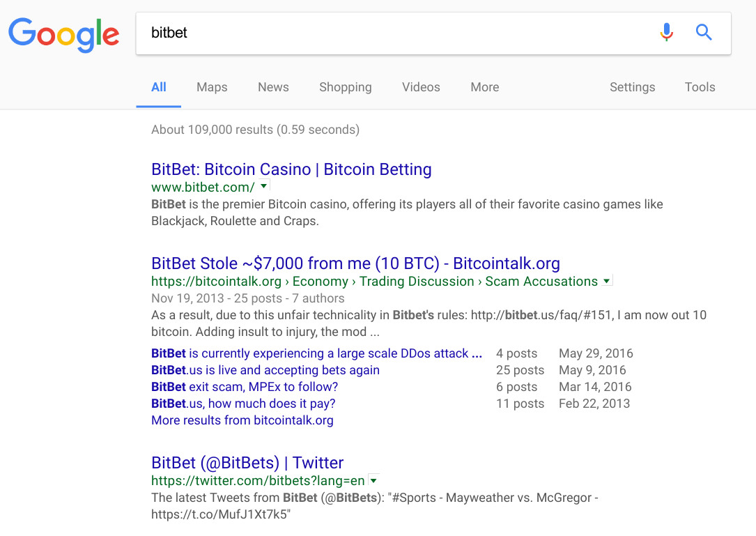Open dropdown arrow after Scam Accusations breadcrumb
The height and width of the screenshot is (536, 756).
point(606,280)
